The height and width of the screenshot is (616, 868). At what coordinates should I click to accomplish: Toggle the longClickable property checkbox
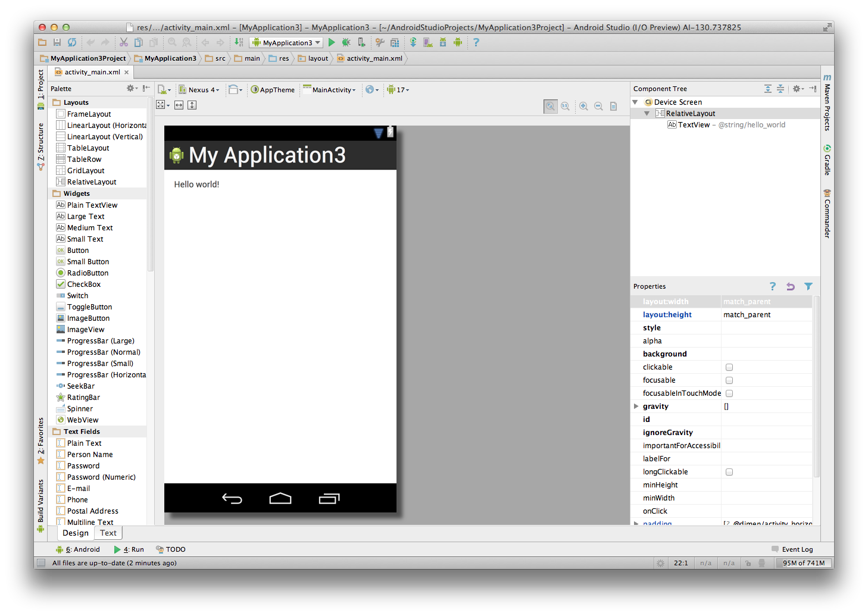(x=729, y=472)
